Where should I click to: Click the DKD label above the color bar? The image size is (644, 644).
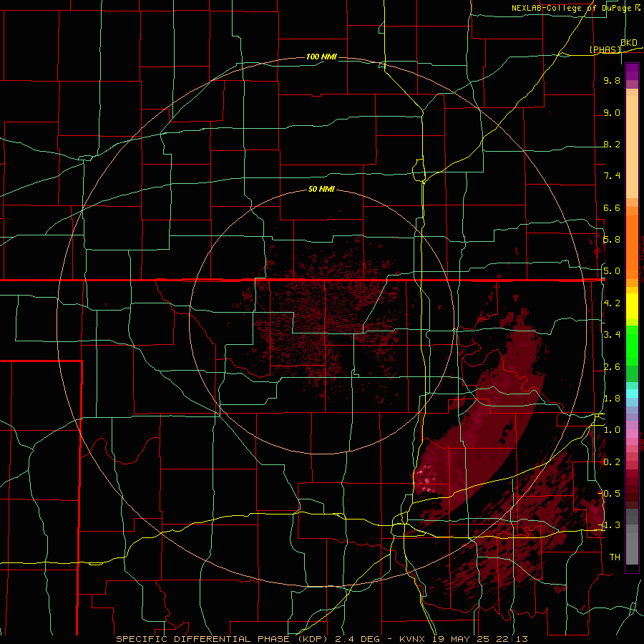629,42
